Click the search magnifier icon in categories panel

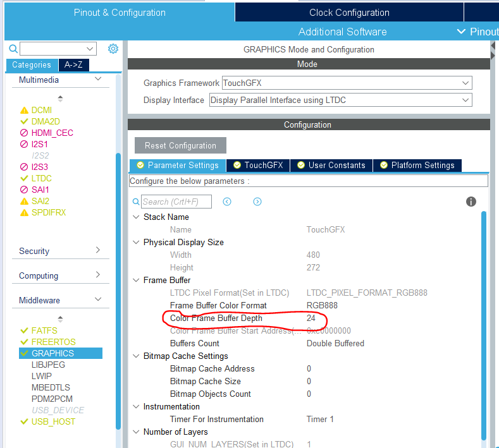pos(13,49)
